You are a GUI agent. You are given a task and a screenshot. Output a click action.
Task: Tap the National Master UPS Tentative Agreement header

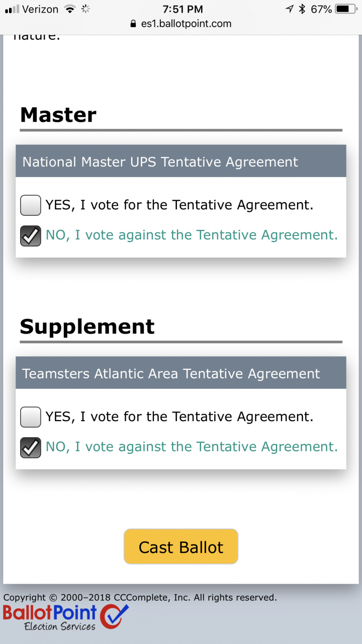tap(181, 162)
